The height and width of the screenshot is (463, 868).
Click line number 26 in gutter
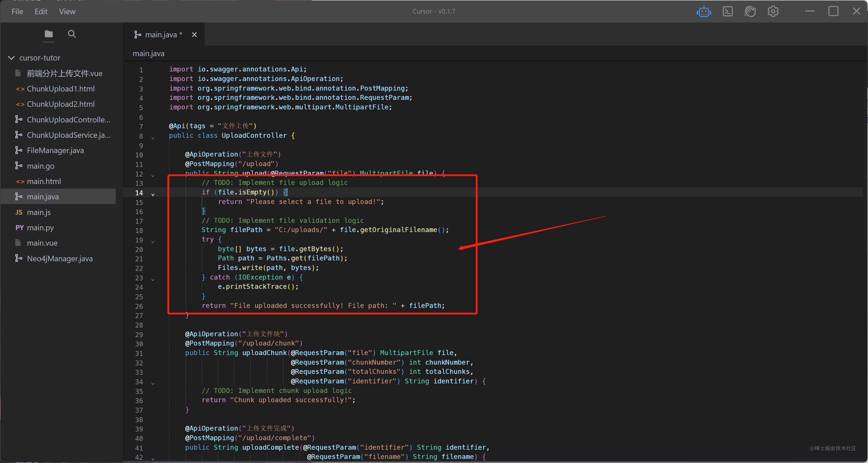139,306
